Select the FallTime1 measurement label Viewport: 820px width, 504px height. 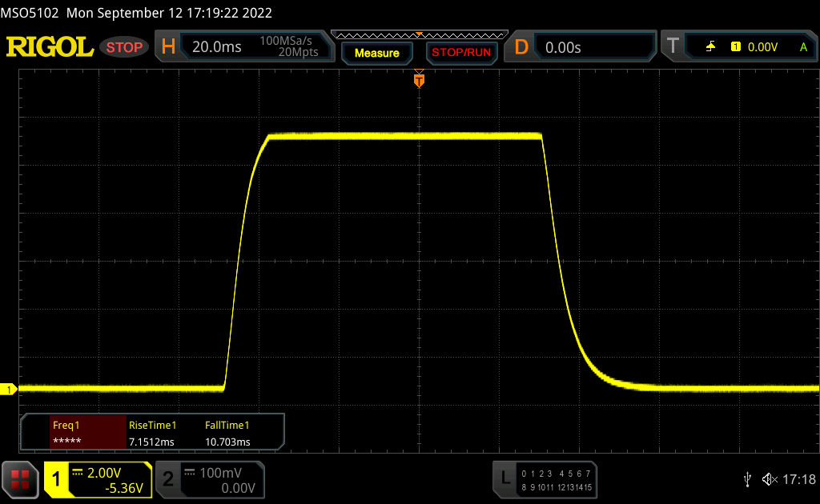pos(227,425)
